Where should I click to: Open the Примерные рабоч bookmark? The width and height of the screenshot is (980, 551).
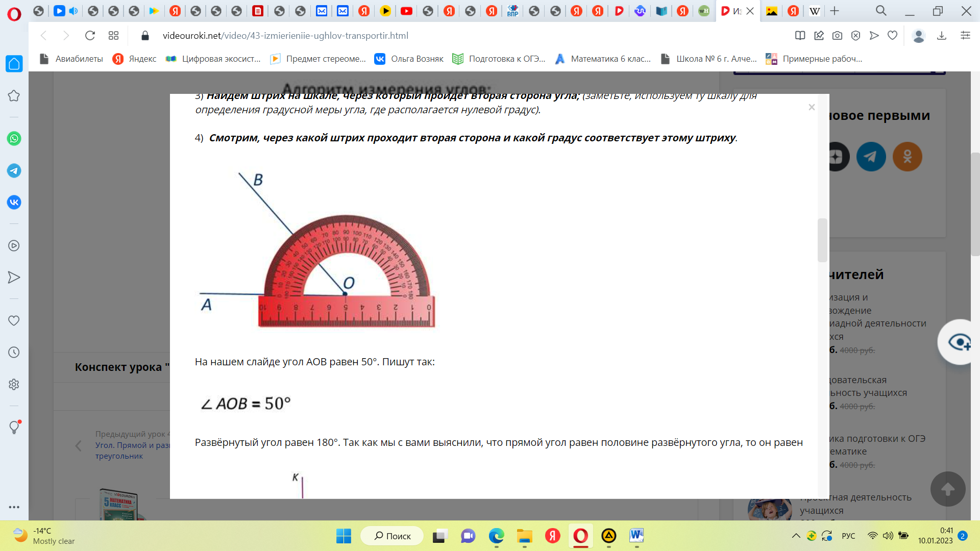click(x=814, y=59)
